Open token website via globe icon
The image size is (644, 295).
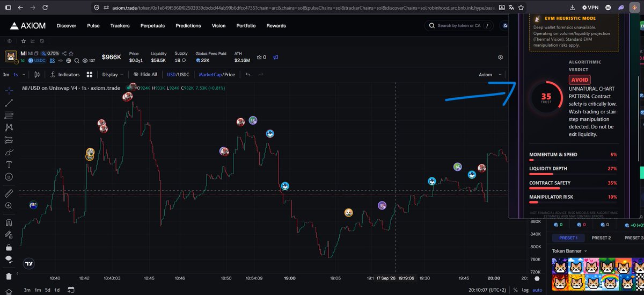[x=69, y=61]
